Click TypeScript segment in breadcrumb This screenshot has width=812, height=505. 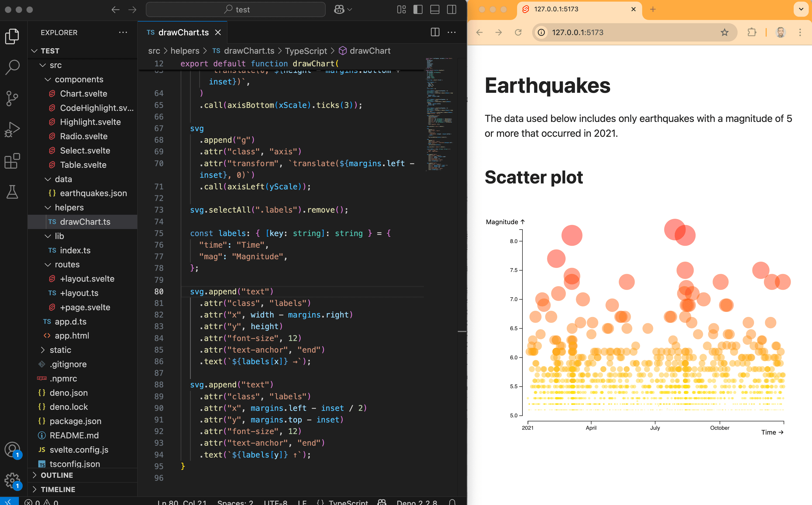(306, 51)
